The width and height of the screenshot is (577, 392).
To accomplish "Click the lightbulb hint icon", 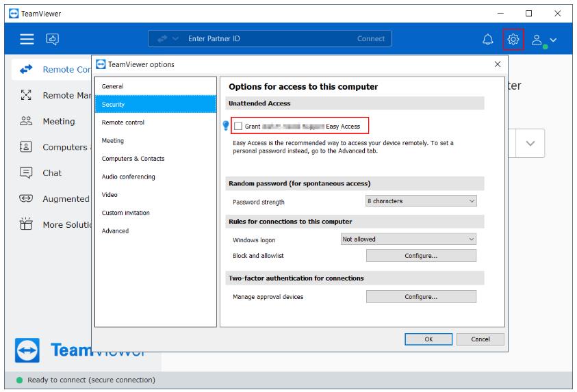I will point(226,126).
